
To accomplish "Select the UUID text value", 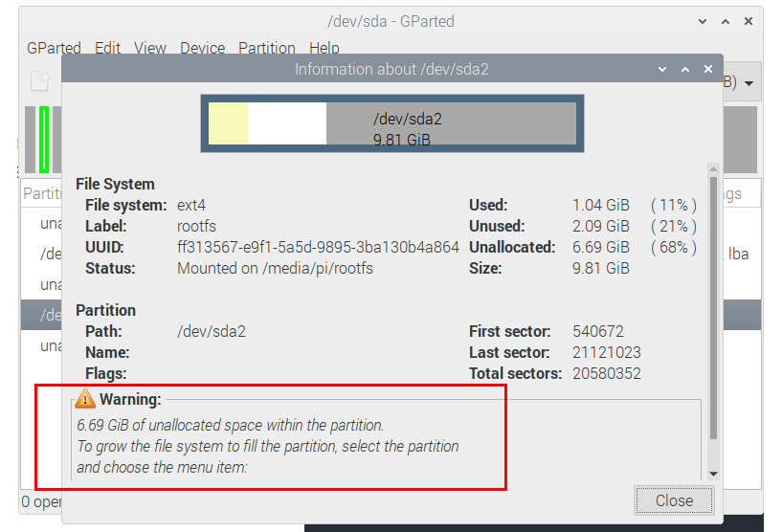I will coord(318,247).
